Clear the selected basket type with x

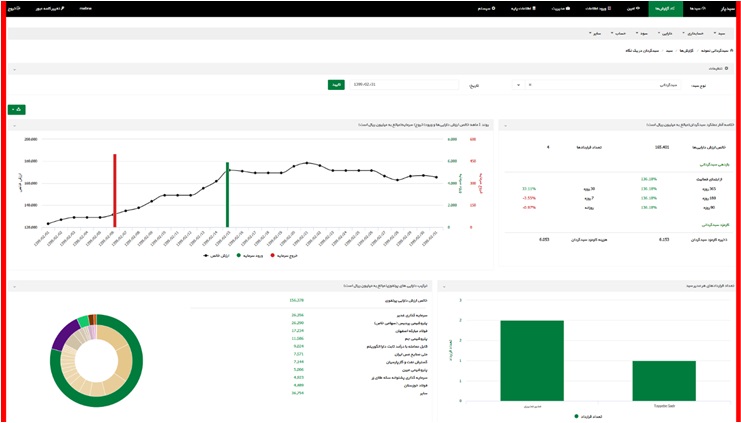[530, 85]
